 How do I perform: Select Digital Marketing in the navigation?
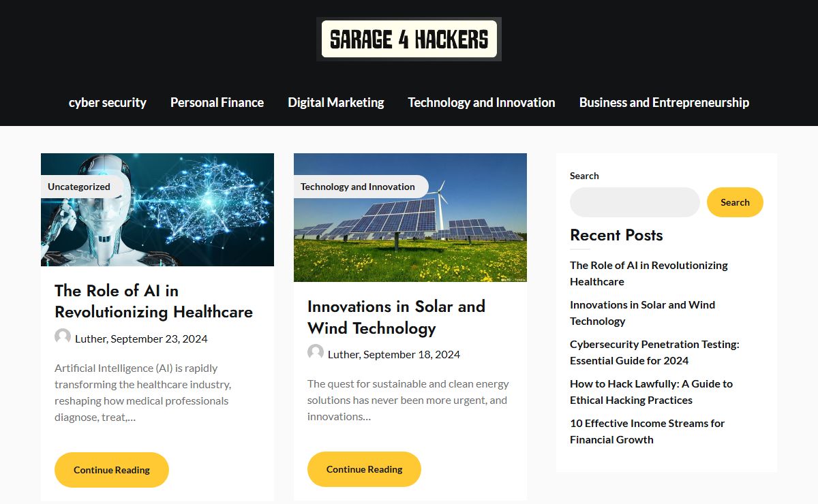335,103
